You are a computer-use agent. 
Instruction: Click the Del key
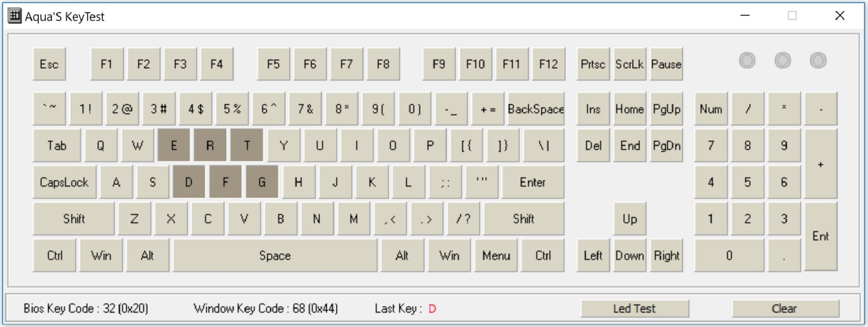[593, 145]
